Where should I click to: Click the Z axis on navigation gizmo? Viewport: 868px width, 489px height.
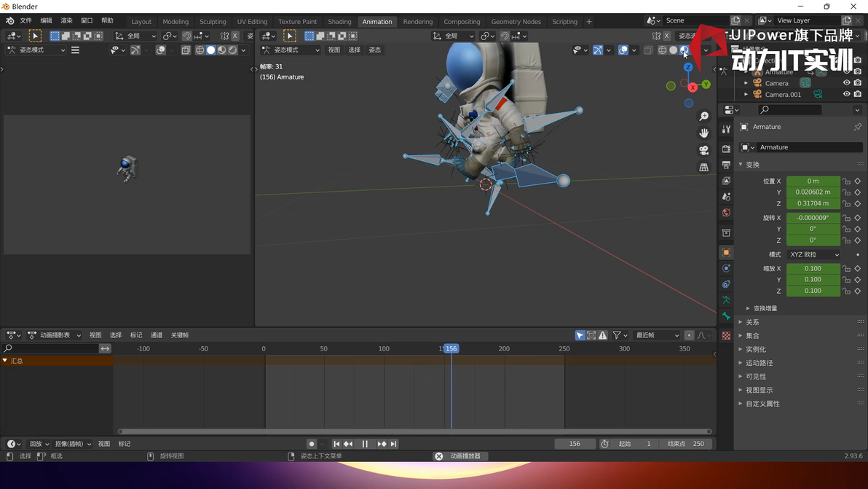[x=688, y=67]
